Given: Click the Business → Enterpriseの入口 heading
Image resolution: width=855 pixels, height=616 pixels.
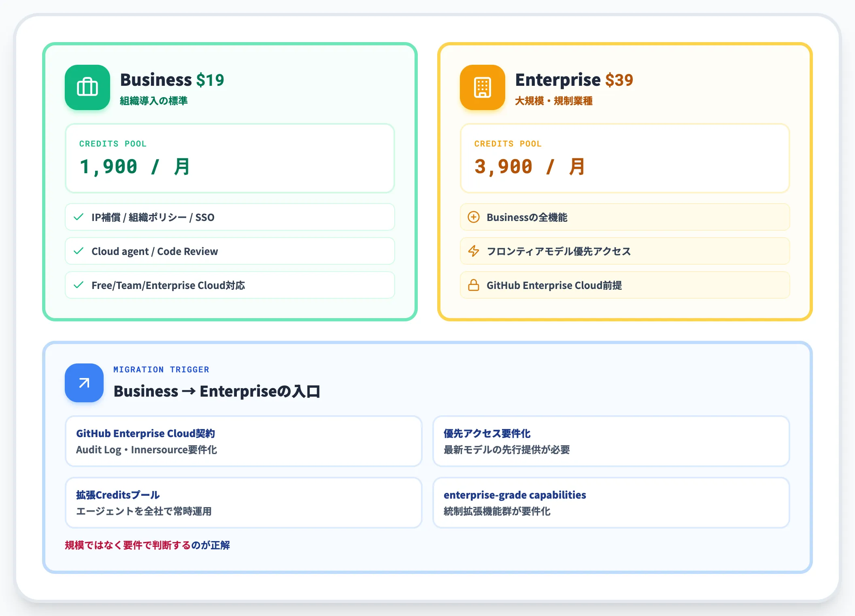Looking at the screenshot, I should [x=217, y=391].
